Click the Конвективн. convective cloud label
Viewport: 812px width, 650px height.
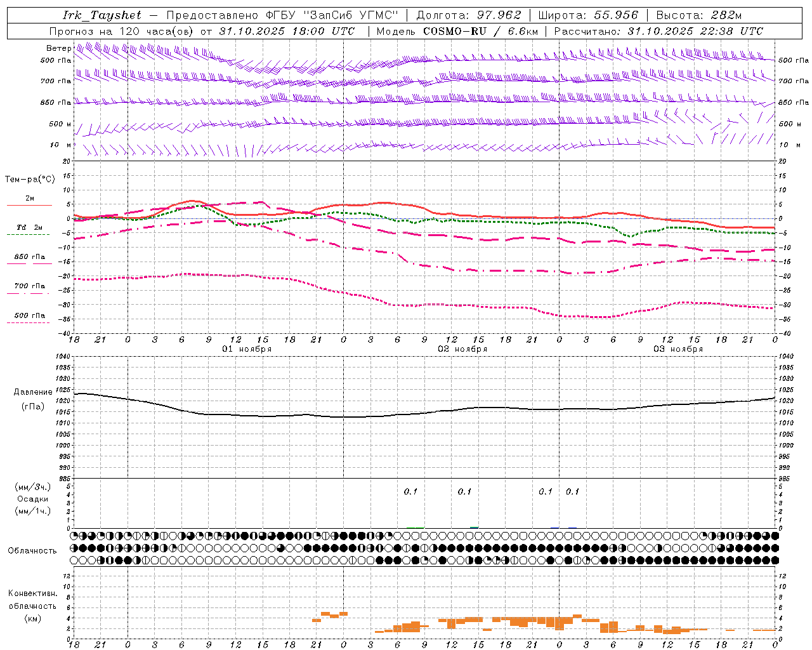(32, 594)
